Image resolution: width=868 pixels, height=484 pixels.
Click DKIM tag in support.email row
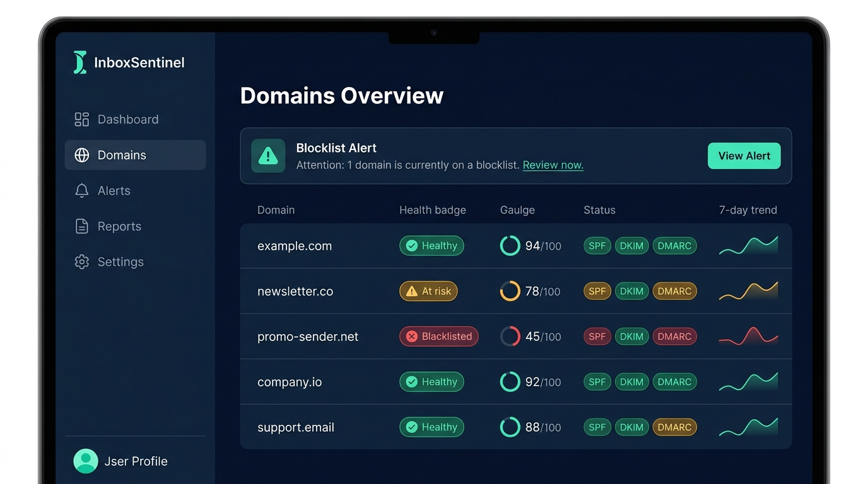click(631, 427)
